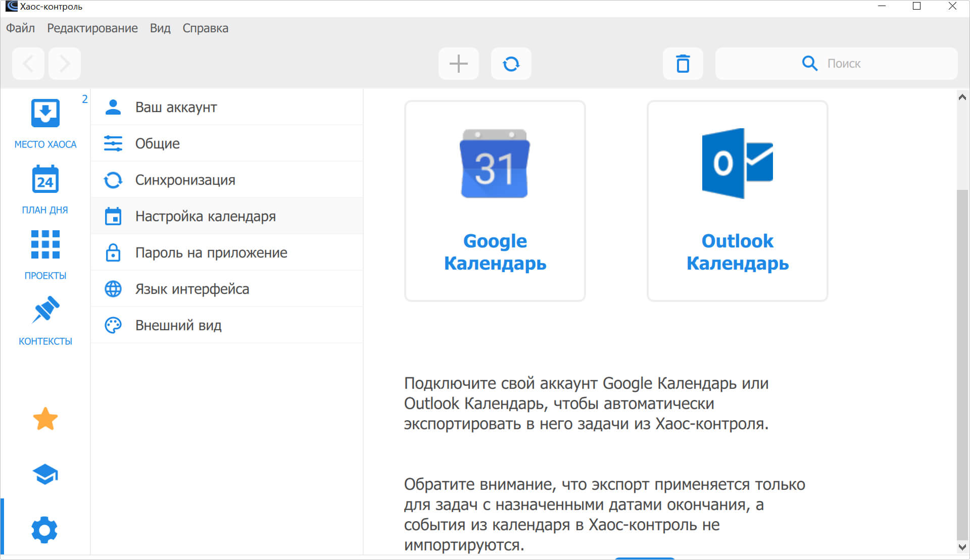Open favorites via the orange star icon
This screenshot has height=560, width=970.
45,419
